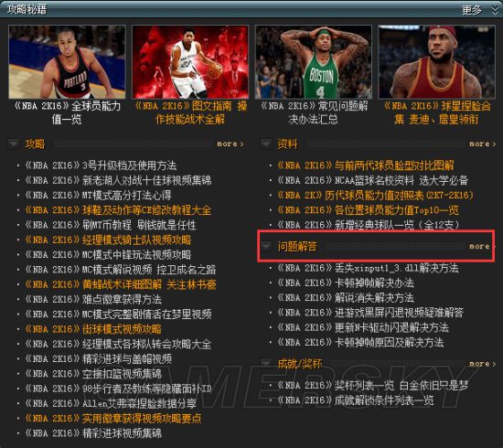Toggle the 成就/奖杯 section arrow icon
The width and height of the screenshot is (503, 448).
pos(265,363)
